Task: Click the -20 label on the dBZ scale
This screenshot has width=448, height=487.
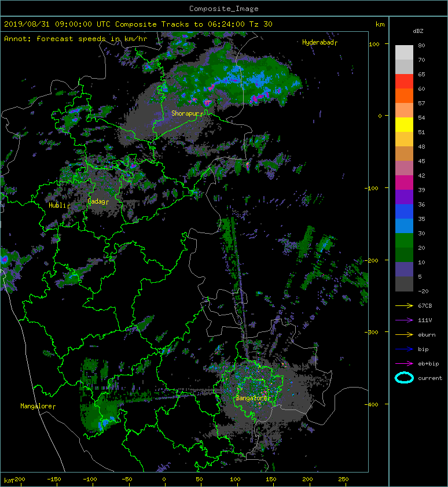Action: pyautogui.click(x=423, y=292)
